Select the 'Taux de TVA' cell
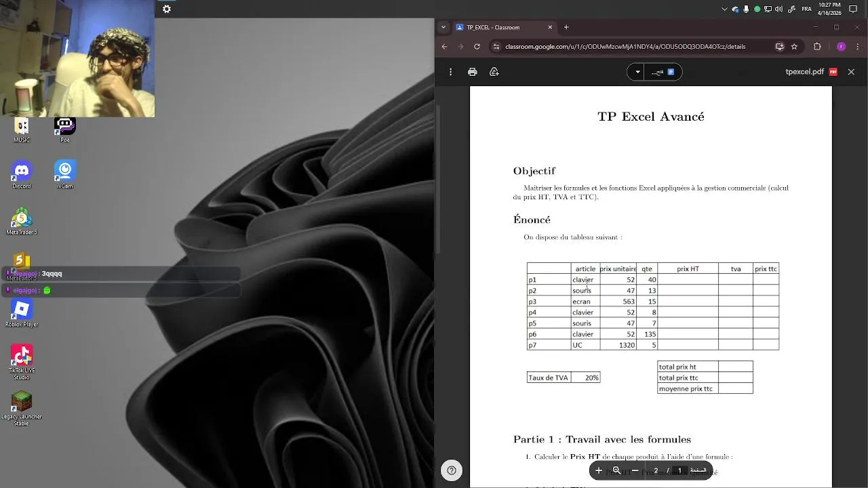 coord(549,378)
